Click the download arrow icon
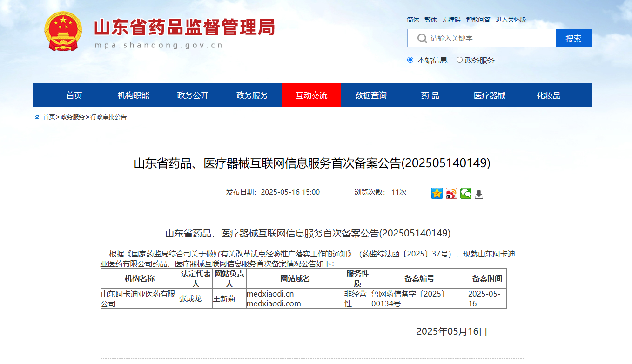Screen dimensions: 632x364 [x=479, y=194]
